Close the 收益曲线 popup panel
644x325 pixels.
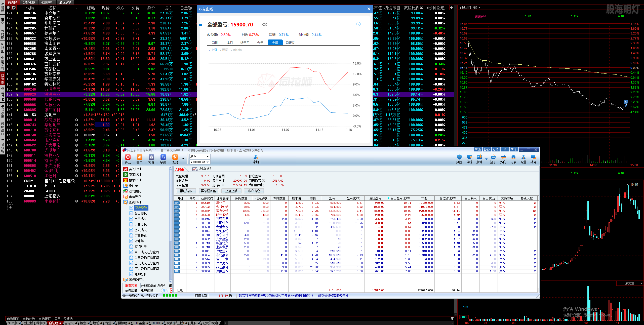click(369, 9)
